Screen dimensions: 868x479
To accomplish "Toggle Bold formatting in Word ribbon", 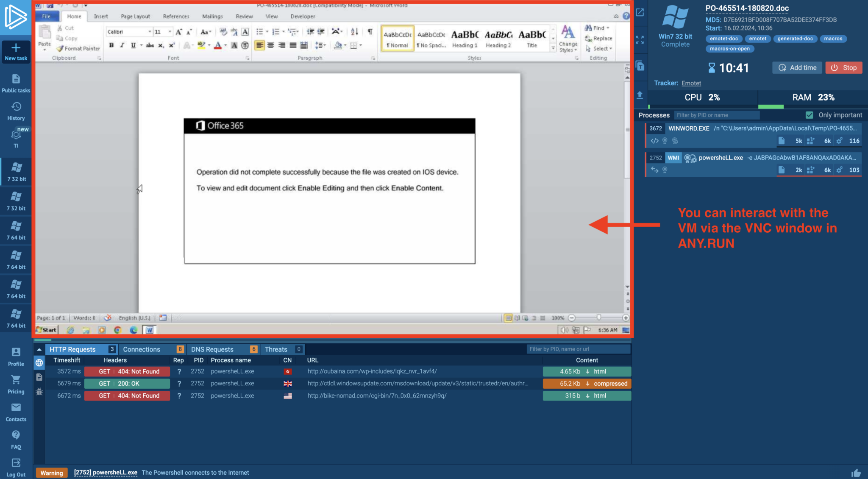I will point(111,45).
